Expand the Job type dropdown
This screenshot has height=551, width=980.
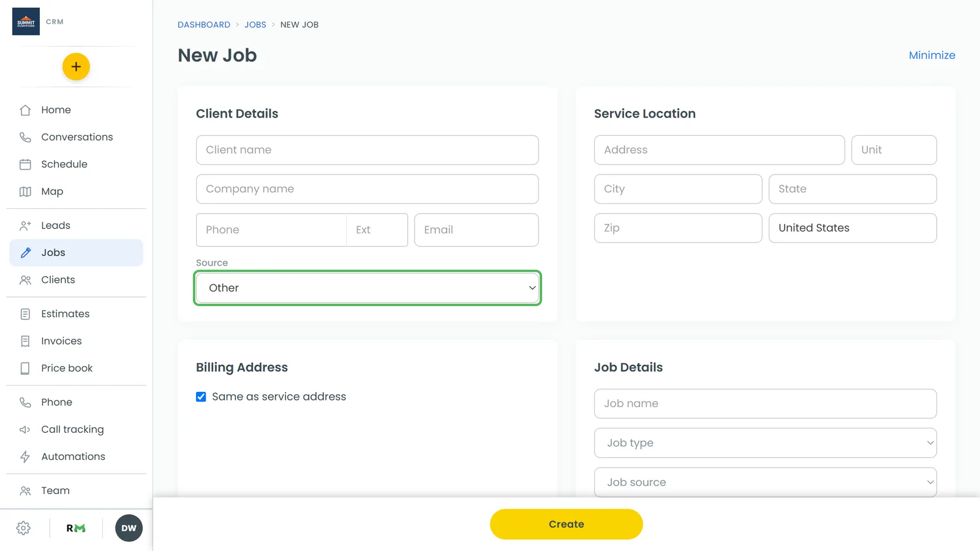tap(766, 443)
